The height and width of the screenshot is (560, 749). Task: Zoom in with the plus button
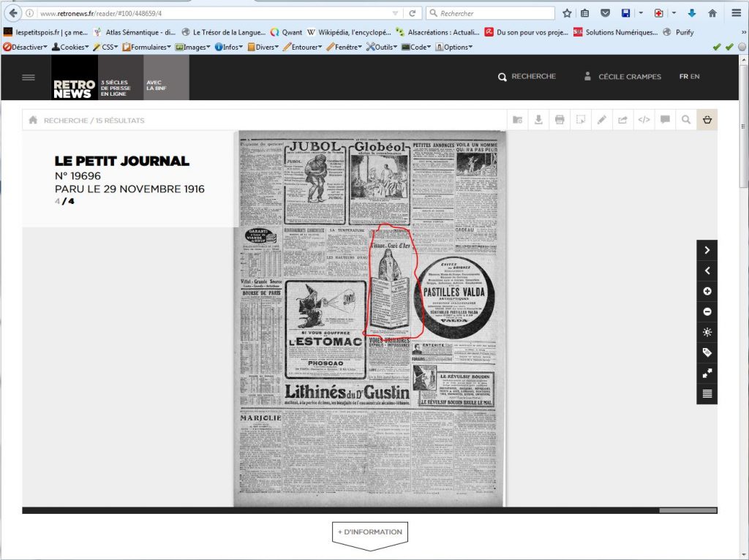point(707,291)
